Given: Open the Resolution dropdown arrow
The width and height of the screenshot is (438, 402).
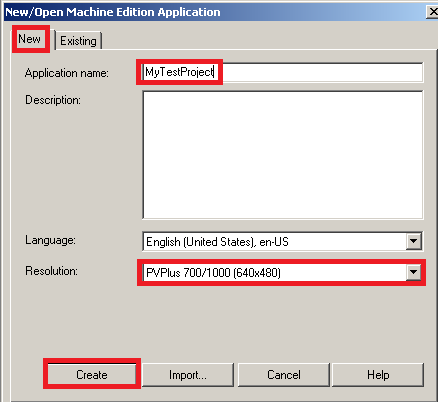Looking at the screenshot, I should point(413,273).
